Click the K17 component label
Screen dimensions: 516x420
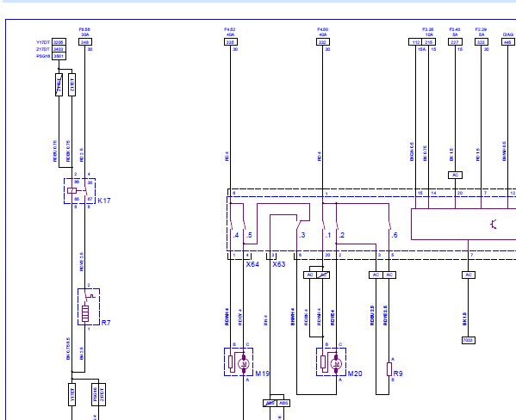104,201
